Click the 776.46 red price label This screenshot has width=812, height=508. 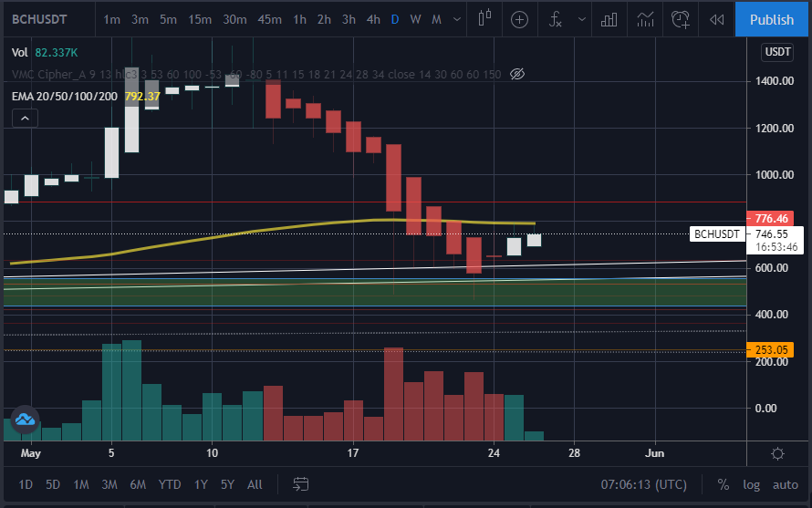[x=771, y=219]
